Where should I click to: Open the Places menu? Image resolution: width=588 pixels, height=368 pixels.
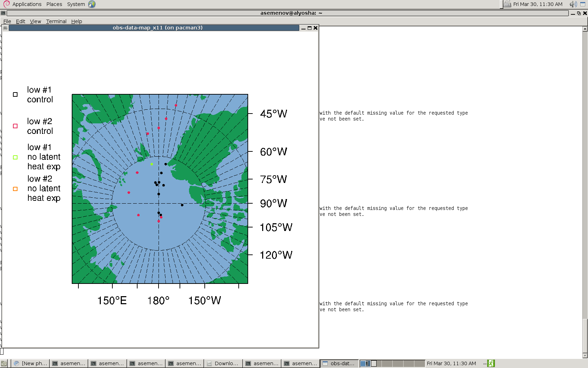54,4
